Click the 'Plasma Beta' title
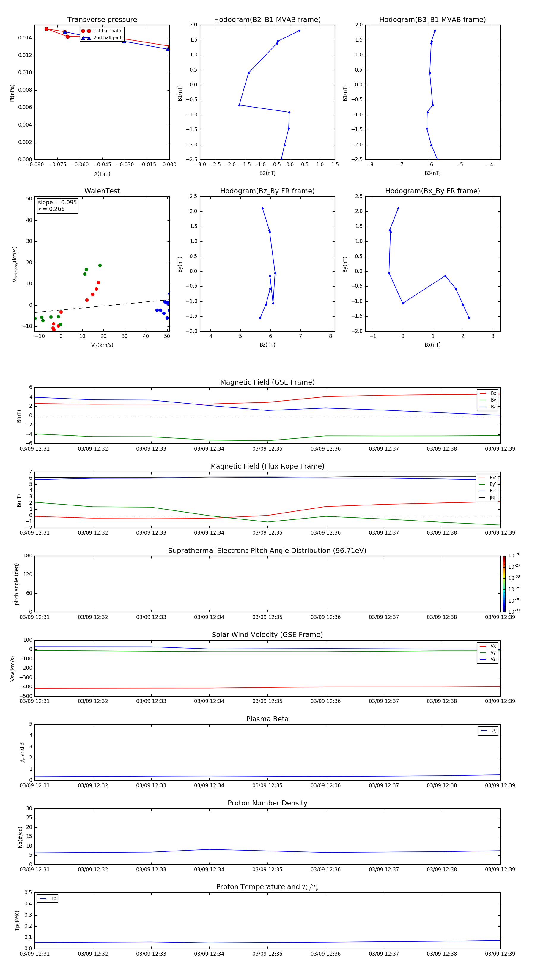 [x=267, y=719]
